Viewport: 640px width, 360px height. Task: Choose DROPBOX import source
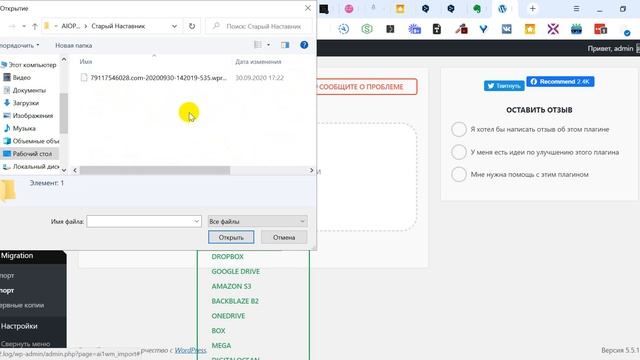coord(227,257)
